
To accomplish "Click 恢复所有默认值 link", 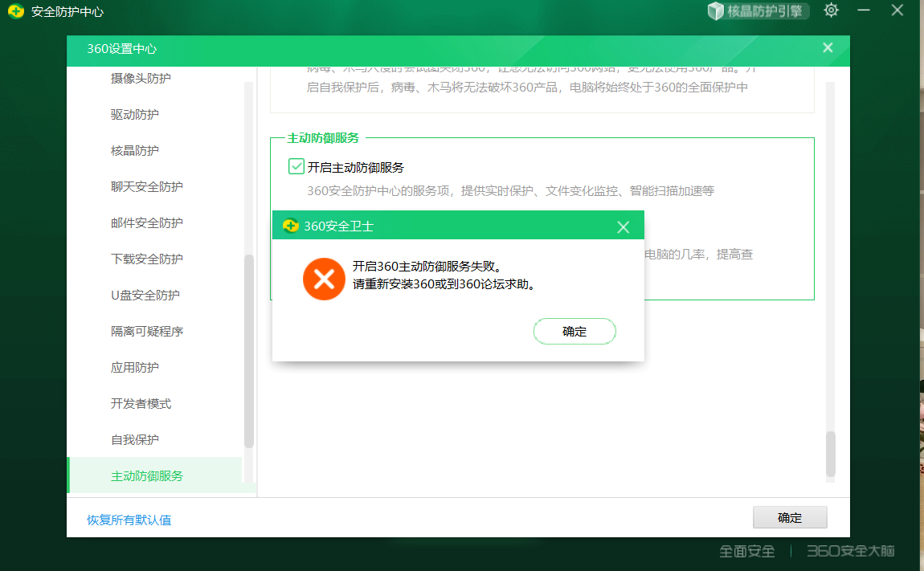I will pos(129,520).
